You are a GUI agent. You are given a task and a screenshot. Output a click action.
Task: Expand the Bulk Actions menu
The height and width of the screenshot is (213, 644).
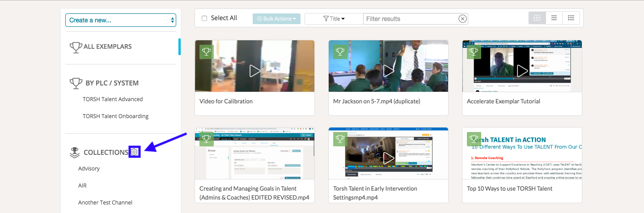click(276, 19)
